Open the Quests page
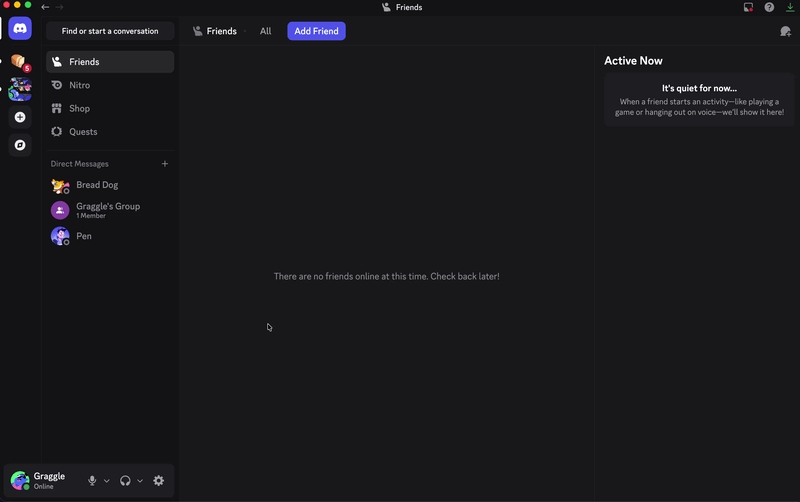This screenshot has height=502, width=800. [110, 132]
